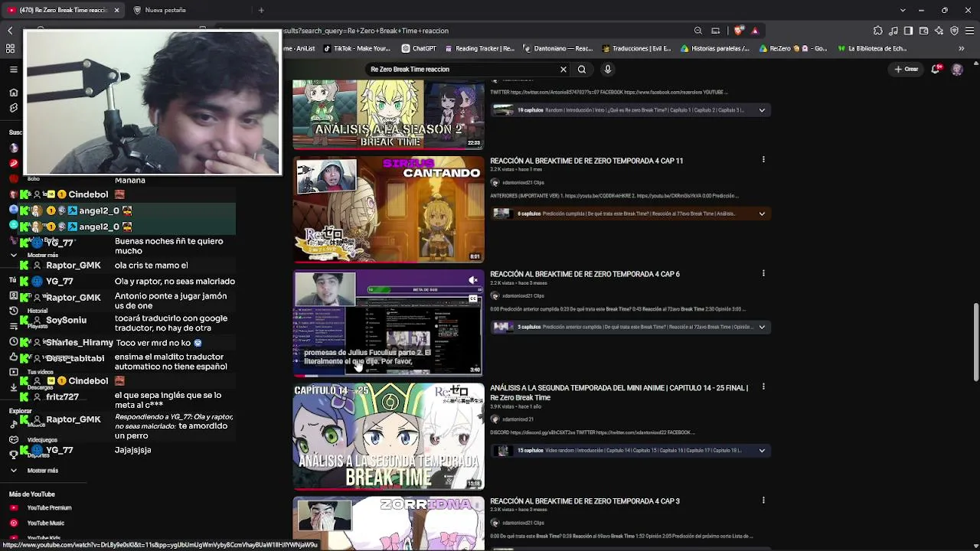Open the TikTok - Make Your... bookmark
Screen dimensions: 980x551
pos(357,48)
